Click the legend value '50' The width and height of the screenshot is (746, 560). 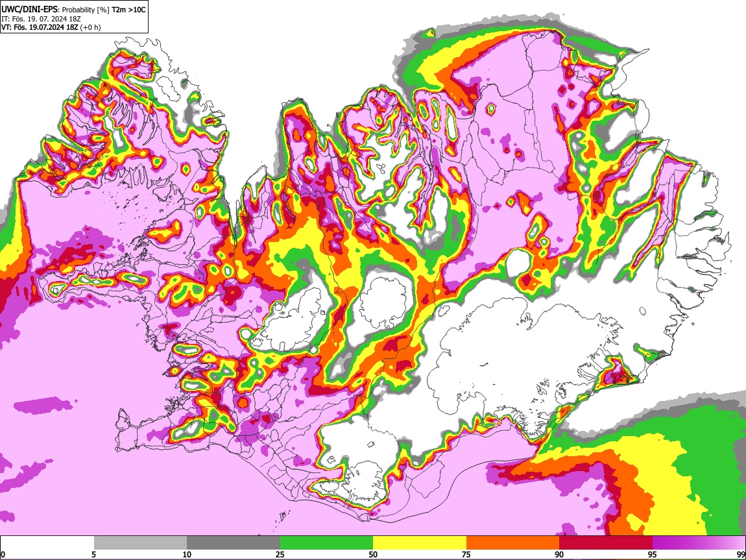pos(373,554)
